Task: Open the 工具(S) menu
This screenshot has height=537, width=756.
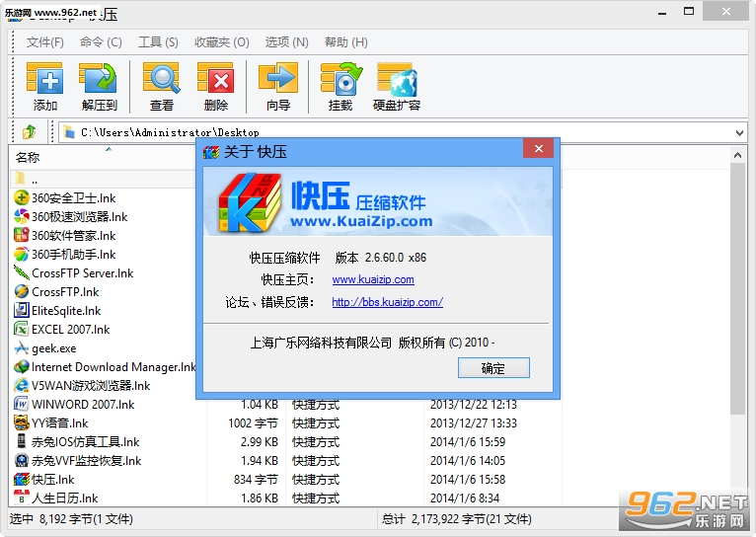Action: pos(158,42)
